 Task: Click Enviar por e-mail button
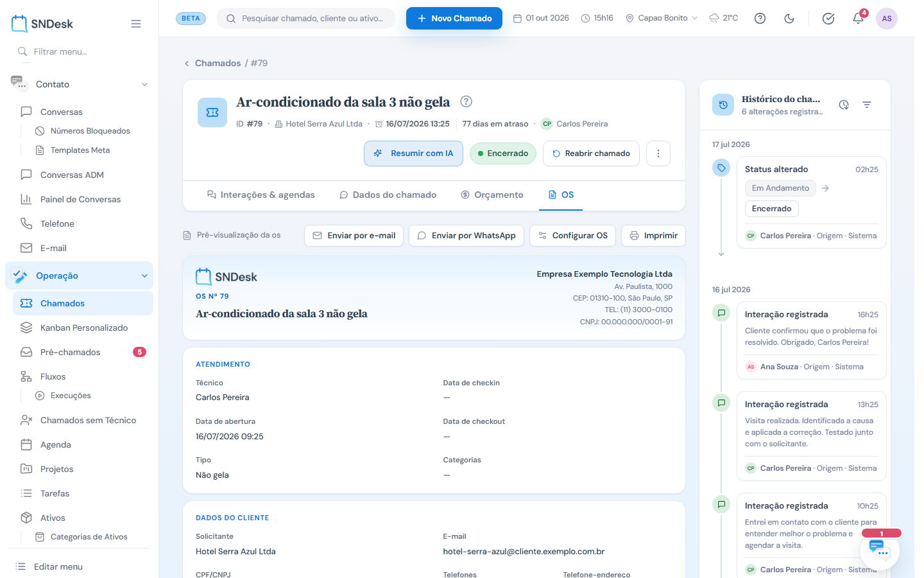[354, 236]
